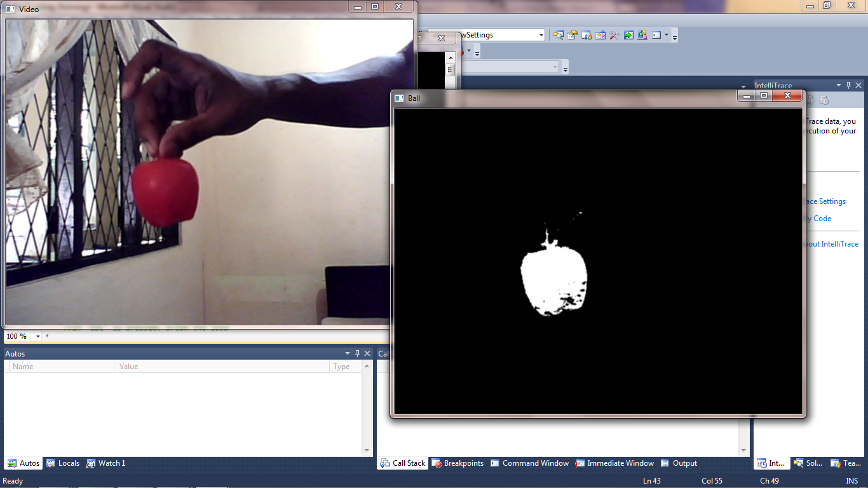Click 'Ch 49' in the status bar
The image size is (868, 488).
coord(770,481)
